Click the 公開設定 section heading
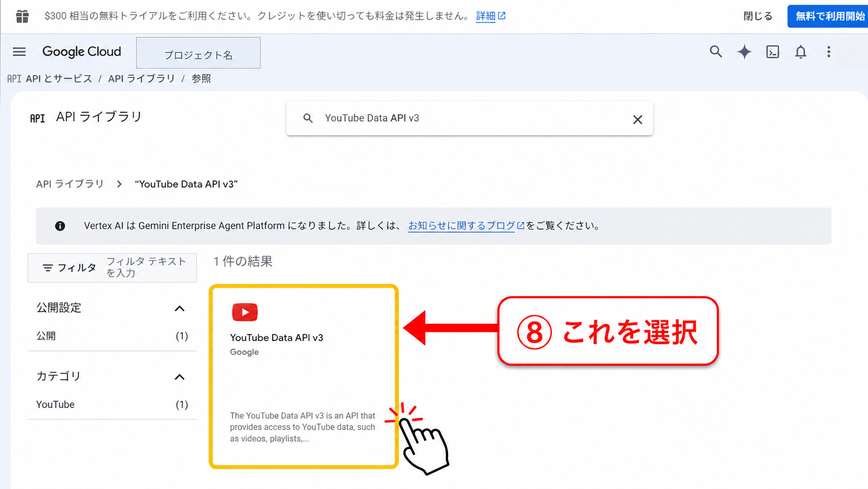The width and height of the screenshot is (868, 489). pyautogui.click(x=59, y=308)
